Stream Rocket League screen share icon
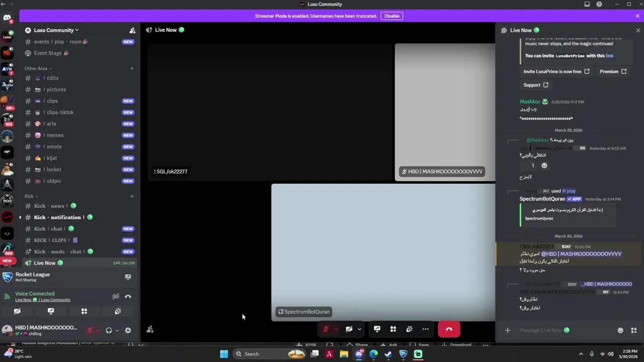Screen dimensions: 644x362 128,277
